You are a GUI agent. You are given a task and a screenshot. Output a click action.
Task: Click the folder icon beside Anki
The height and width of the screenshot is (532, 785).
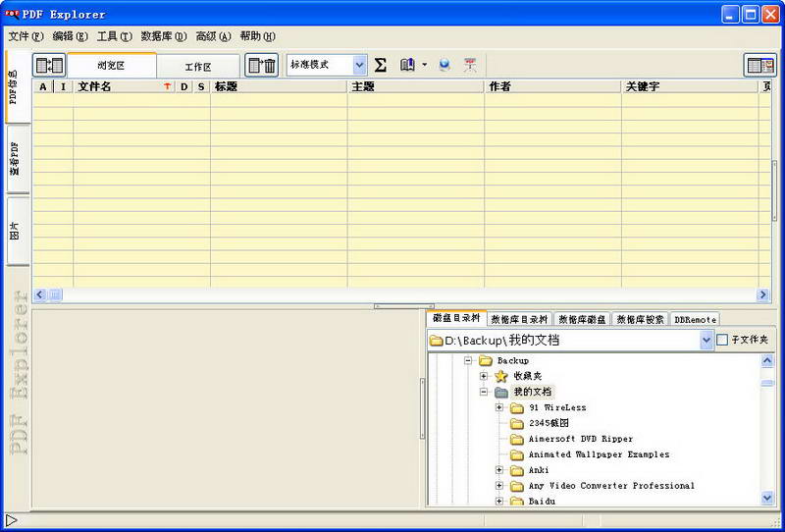point(517,470)
